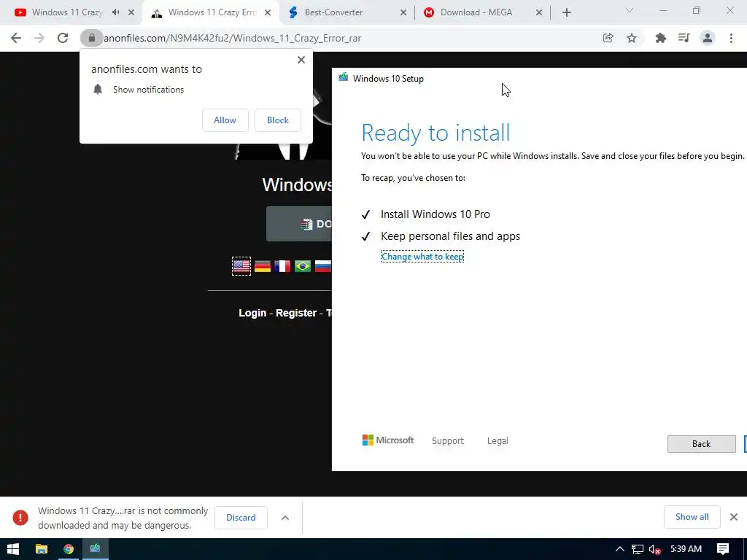Mute the YouTube tab audio icon
The height and width of the screenshot is (560, 747).
[x=116, y=12]
